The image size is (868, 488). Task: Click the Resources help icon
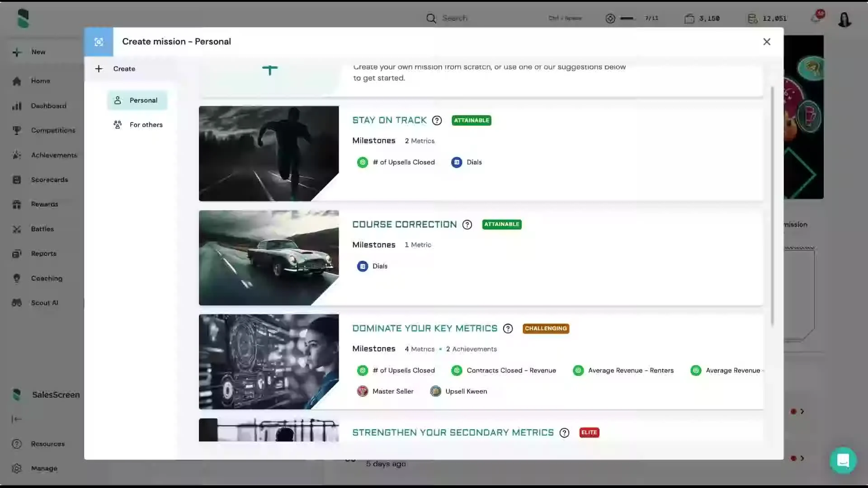tap(17, 444)
